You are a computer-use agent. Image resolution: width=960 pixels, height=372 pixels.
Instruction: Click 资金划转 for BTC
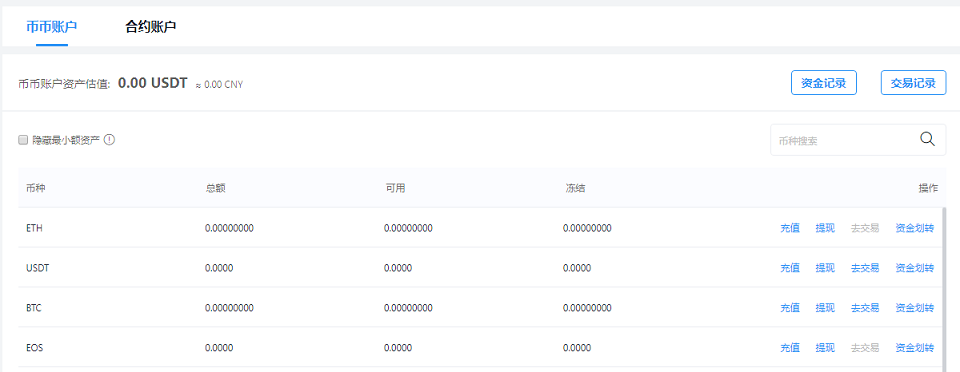click(915, 308)
